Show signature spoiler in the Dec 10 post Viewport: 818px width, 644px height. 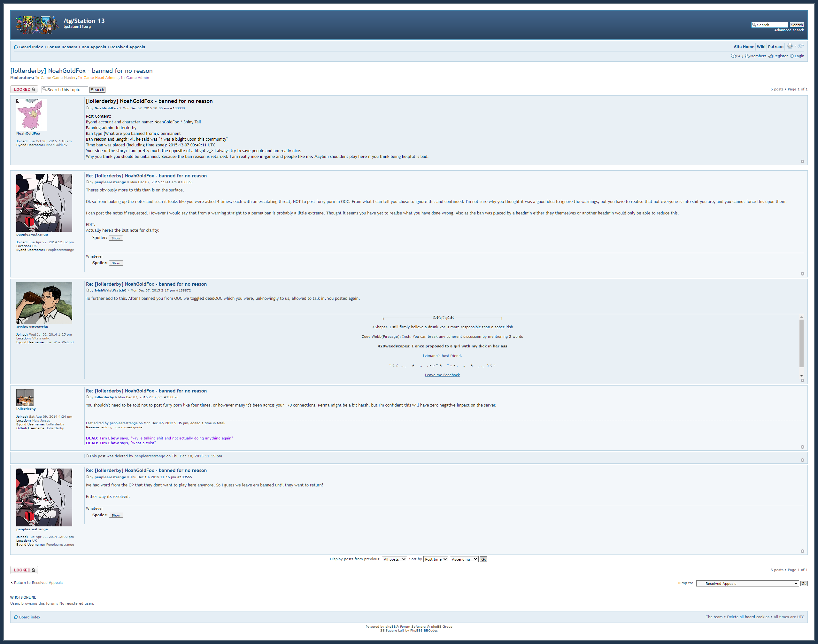(x=116, y=516)
